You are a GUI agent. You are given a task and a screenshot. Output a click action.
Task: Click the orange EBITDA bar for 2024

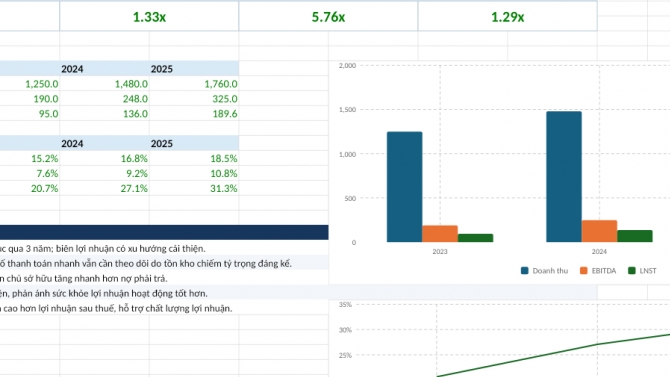pyautogui.click(x=599, y=231)
